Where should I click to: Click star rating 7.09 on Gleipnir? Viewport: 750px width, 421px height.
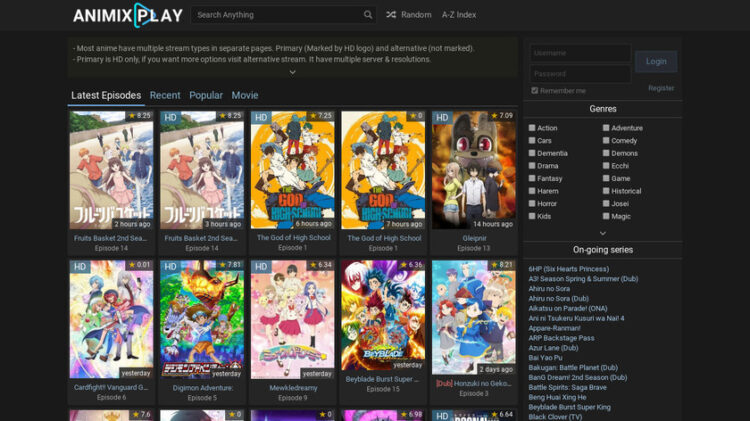pyautogui.click(x=502, y=116)
